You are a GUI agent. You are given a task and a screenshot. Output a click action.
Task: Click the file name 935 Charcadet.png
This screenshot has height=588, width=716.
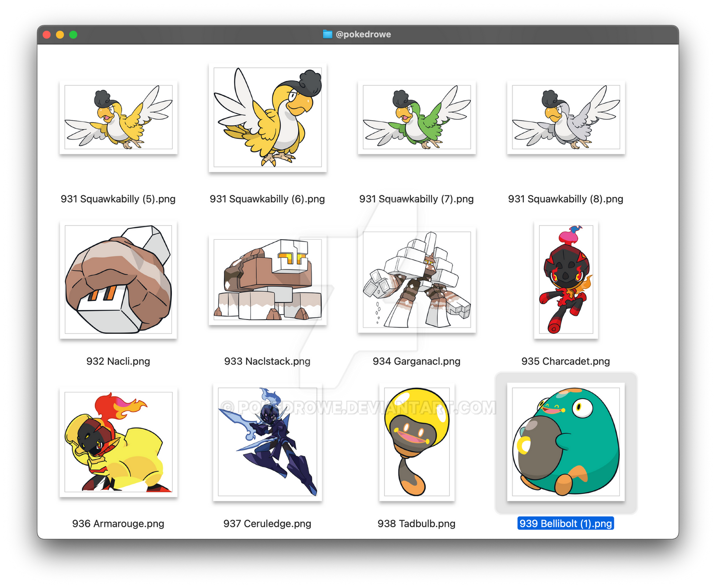tap(566, 361)
